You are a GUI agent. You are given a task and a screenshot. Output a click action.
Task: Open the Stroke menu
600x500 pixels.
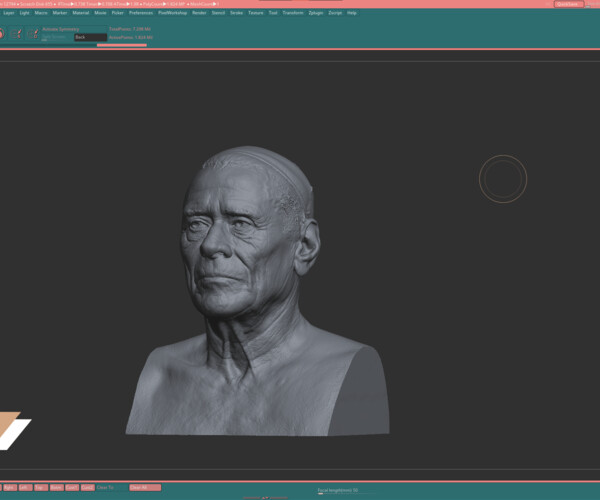(x=236, y=13)
